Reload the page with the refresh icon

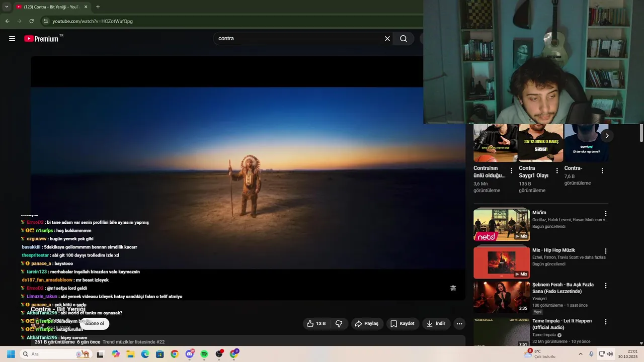[31, 21]
